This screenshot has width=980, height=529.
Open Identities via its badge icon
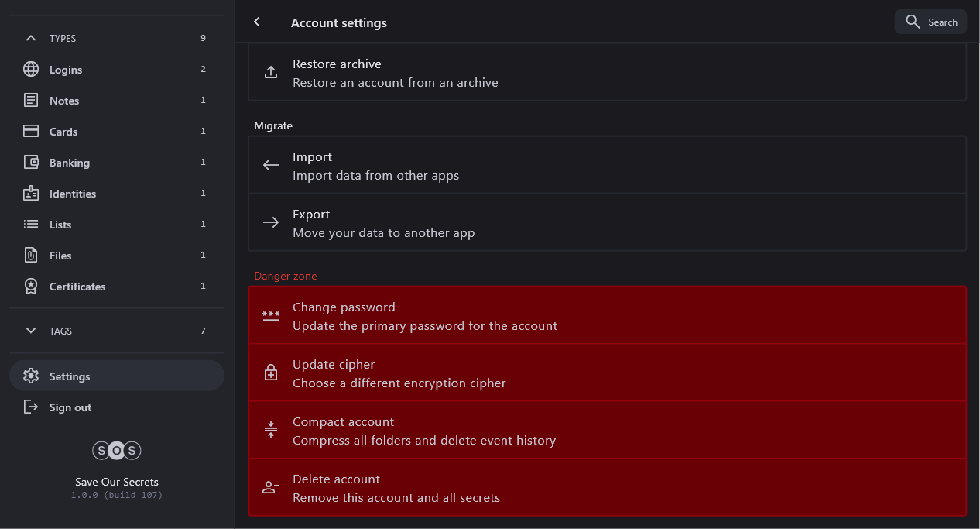point(31,194)
